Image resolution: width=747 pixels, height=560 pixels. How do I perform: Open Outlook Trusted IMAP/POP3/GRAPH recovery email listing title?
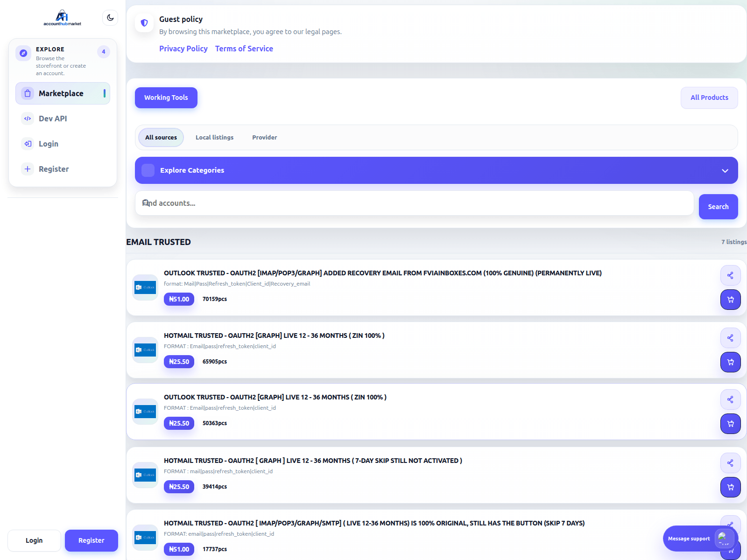click(x=383, y=273)
